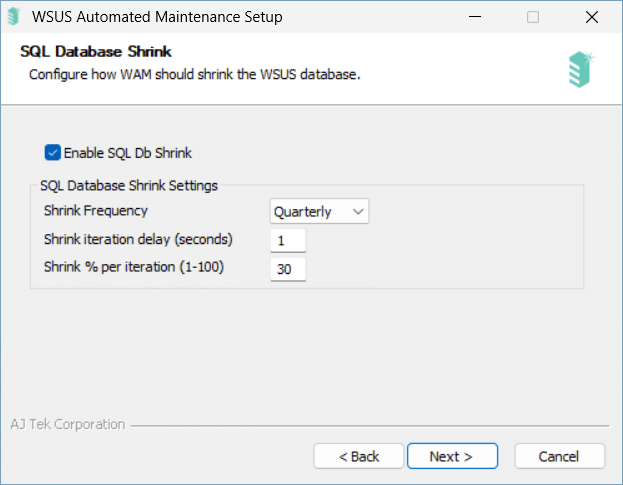Click the Shrink Frequency label
Screen dimensions: 623x485
(96, 211)
